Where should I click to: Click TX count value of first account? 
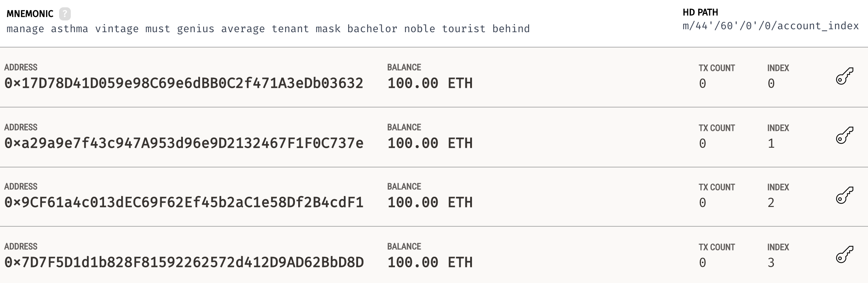pos(703,84)
